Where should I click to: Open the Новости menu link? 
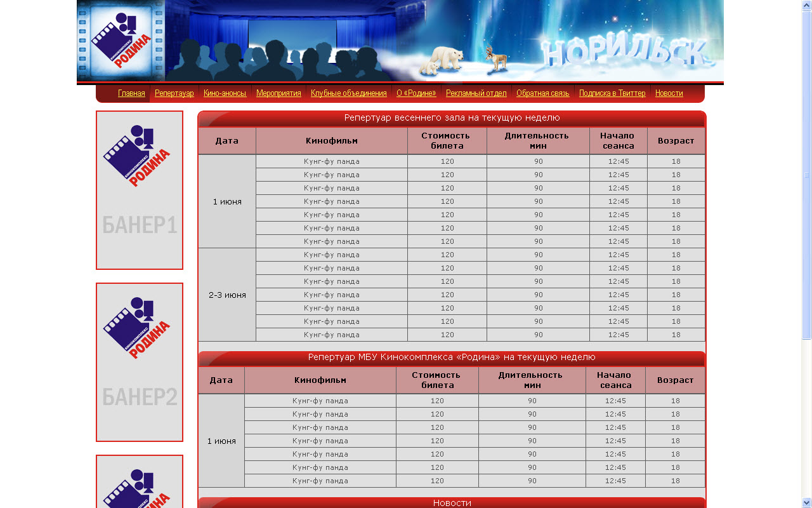(x=669, y=93)
